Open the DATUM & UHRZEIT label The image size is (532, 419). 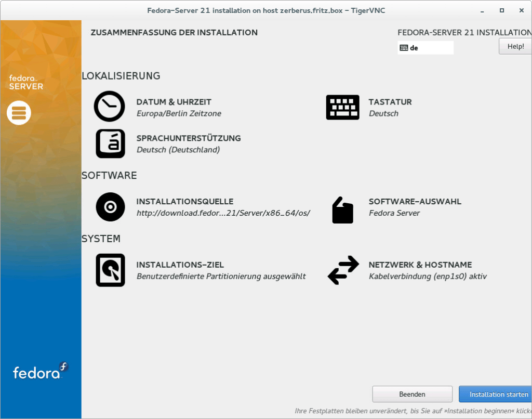(174, 102)
